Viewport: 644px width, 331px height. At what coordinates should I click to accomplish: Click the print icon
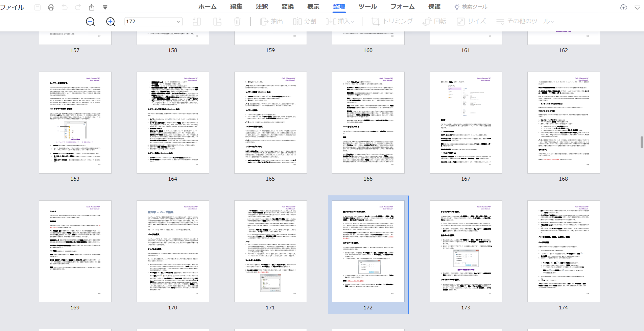[51, 7]
